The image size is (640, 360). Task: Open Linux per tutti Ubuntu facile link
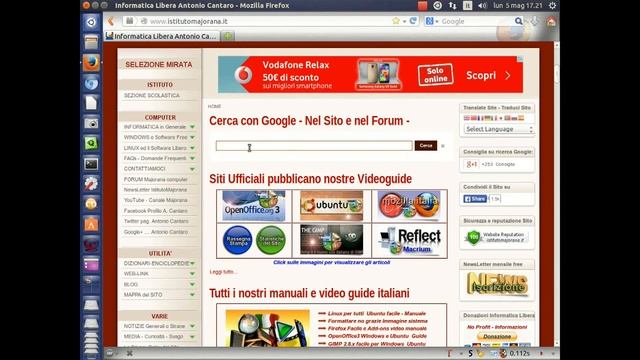(x=376, y=313)
